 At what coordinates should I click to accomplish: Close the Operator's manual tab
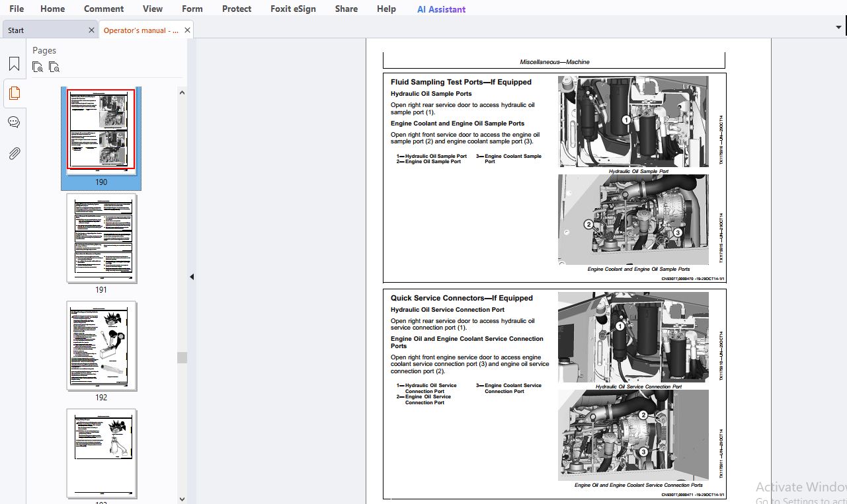click(x=188, y=30)
